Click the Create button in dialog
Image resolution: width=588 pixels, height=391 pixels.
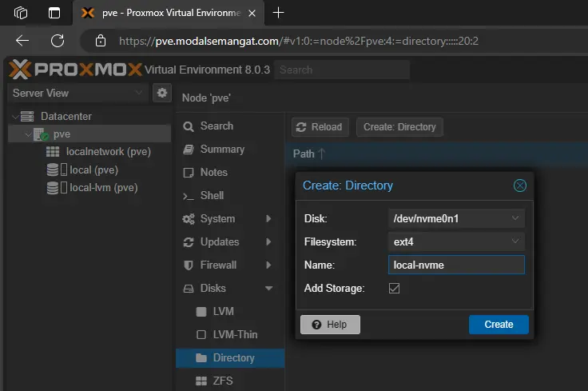pyautogui.click(x=499, y=324)
